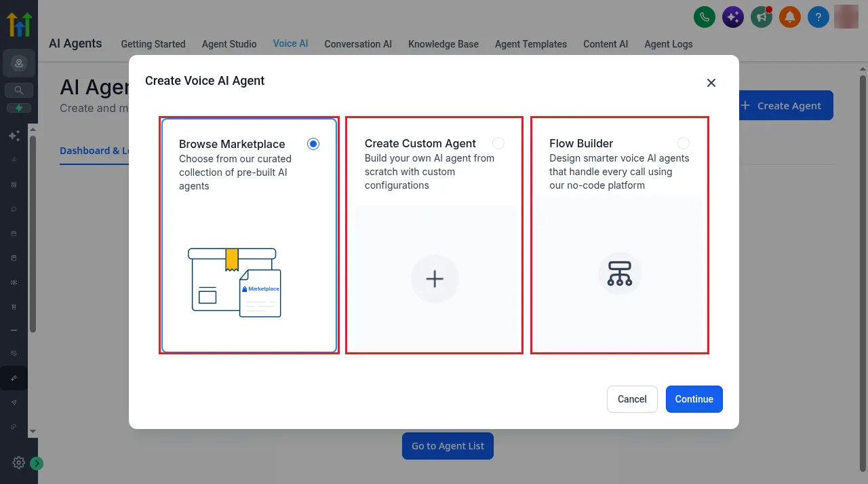Viewport: 868px width, 484px height.
Task: Open the Agent Studio tab
Action: [x=229, y=44]
